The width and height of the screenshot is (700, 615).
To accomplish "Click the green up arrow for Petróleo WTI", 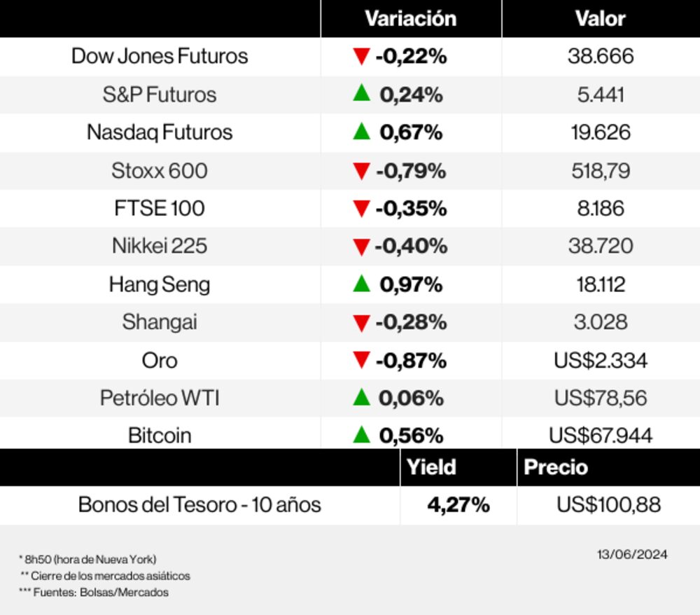I will point(361,397).
